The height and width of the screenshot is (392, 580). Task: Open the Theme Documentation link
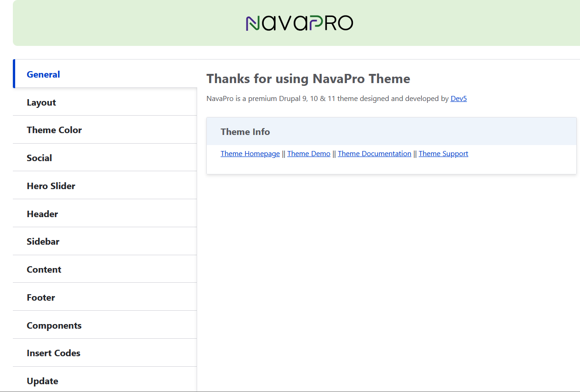pyautogui.click(x=374, y=154)
